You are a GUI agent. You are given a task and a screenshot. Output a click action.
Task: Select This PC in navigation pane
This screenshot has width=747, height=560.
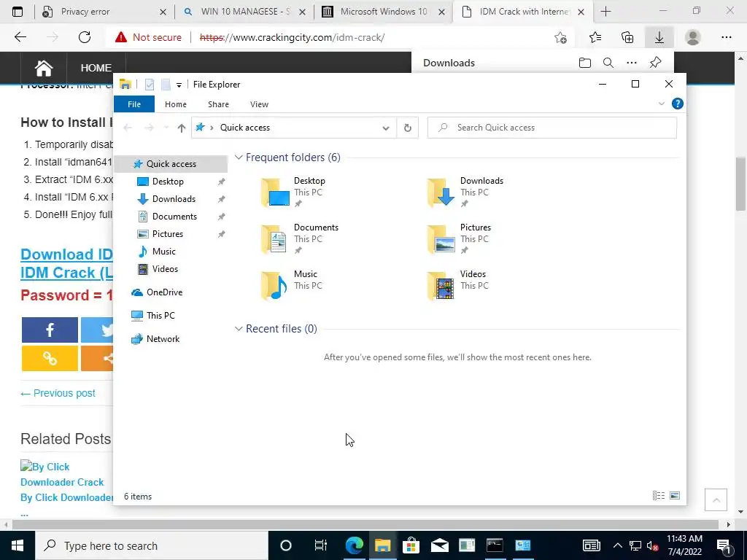(160, 316)
